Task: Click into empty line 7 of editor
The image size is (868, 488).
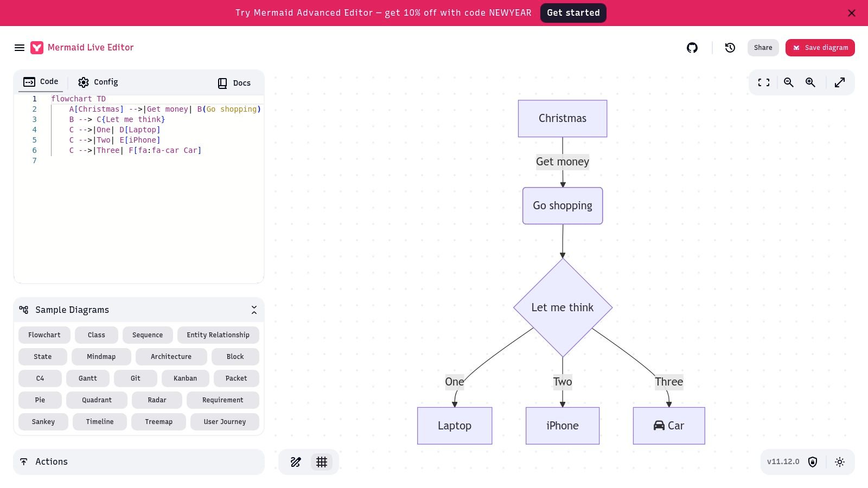Action: pyautogui.click(x=152, y=161)
